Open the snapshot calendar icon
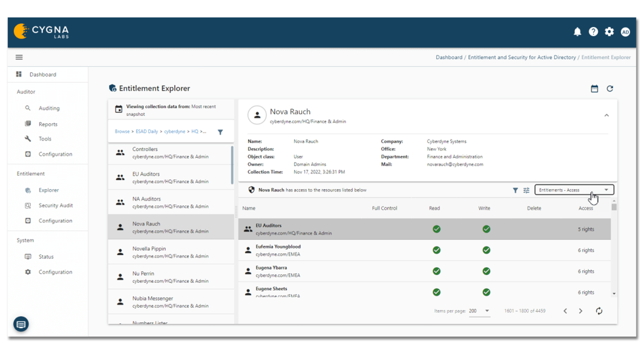Screen dimensions: 644x354 (x=594, y=89)
